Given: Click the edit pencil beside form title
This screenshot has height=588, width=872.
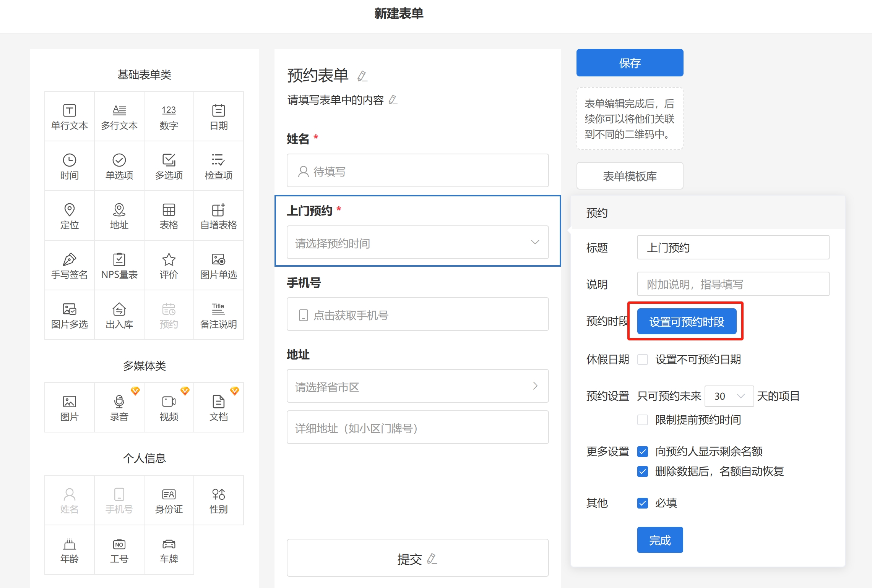Looking at the screenshot, I should (x=362, y=76).
